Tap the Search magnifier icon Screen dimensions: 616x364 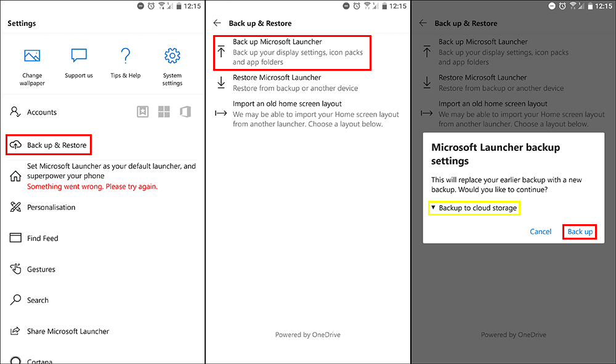click(x=15, y=299)
